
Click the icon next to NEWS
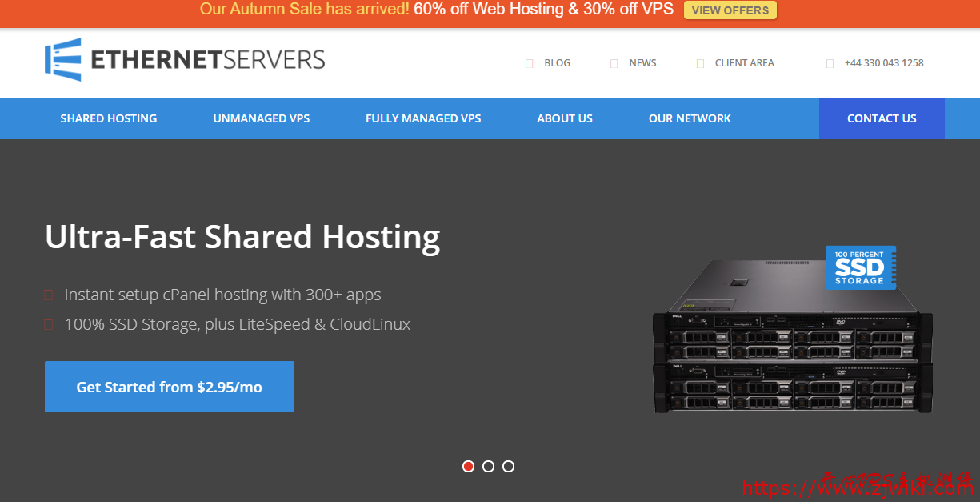point(615,62)
